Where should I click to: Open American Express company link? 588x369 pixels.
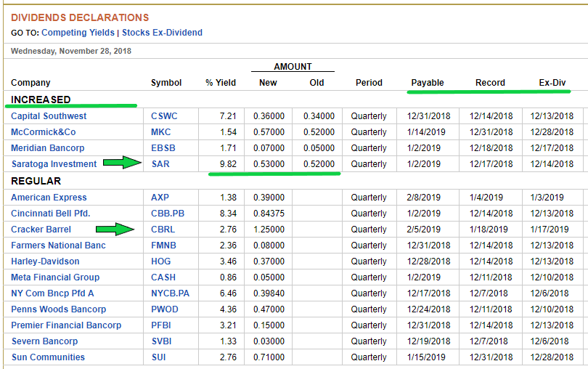pyautogui.click(x=49, y=198)
